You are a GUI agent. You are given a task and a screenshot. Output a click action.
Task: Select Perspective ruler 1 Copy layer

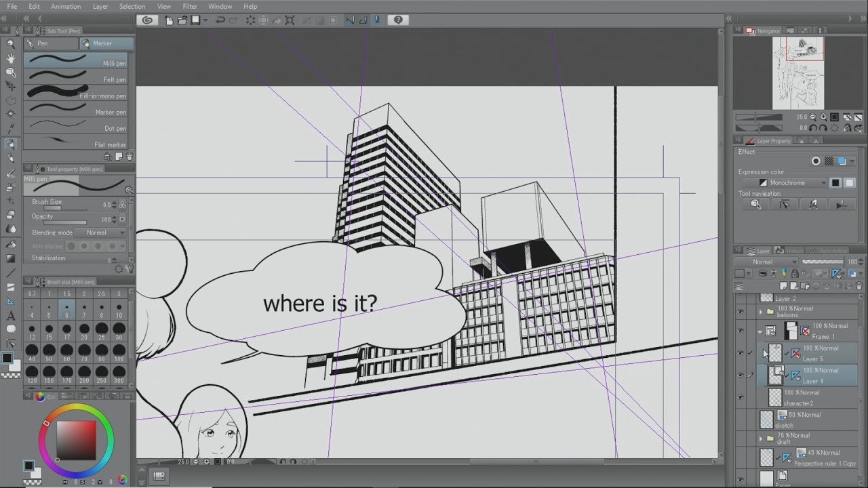pos(808,458)
